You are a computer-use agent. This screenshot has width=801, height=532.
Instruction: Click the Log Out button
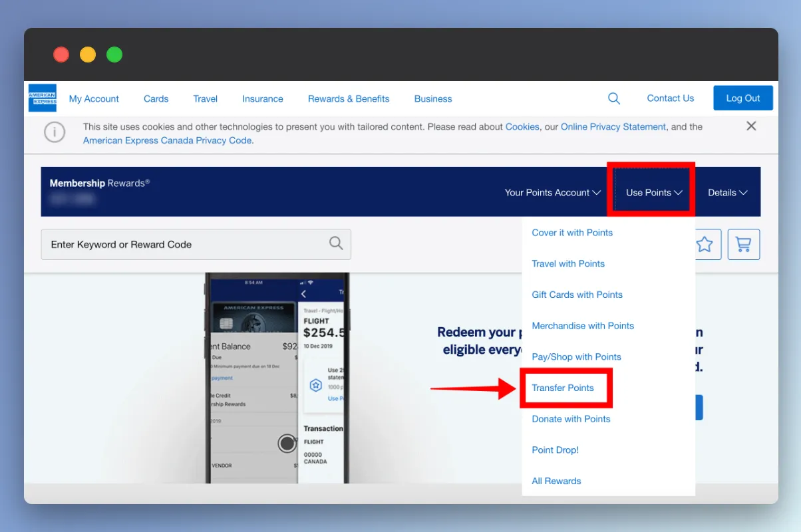coord(743,98)
